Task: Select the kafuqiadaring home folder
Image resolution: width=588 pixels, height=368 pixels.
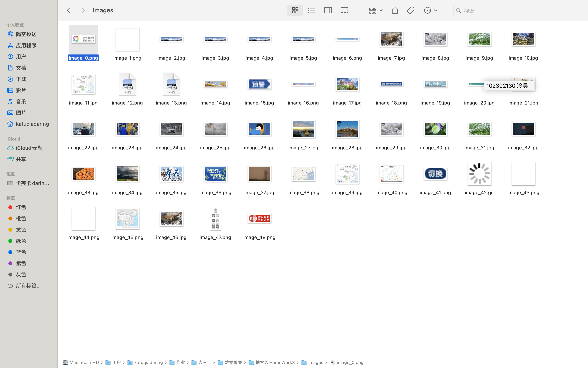Action: coord(32,124)
